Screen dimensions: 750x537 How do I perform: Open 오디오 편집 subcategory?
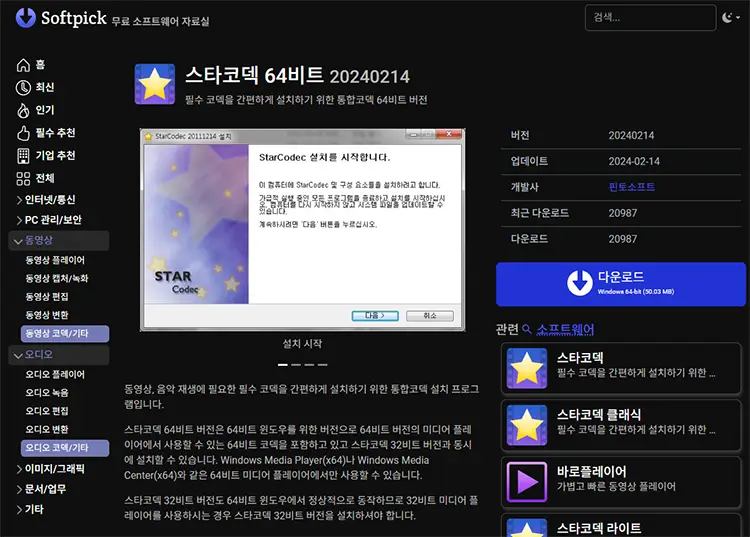coord(46,411)
